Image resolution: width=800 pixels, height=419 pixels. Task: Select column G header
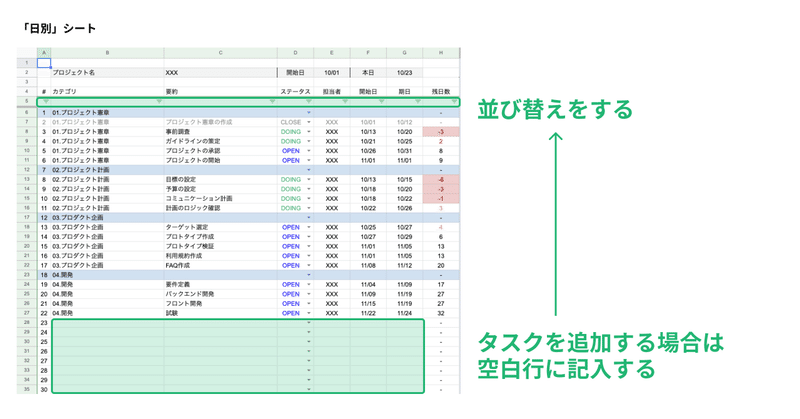405,53
